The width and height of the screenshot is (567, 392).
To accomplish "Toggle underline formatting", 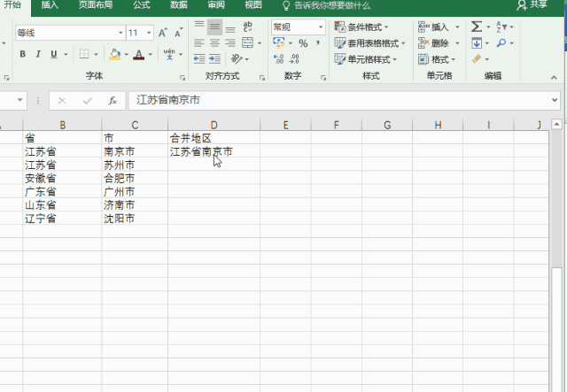I will [x=54, y=54].
